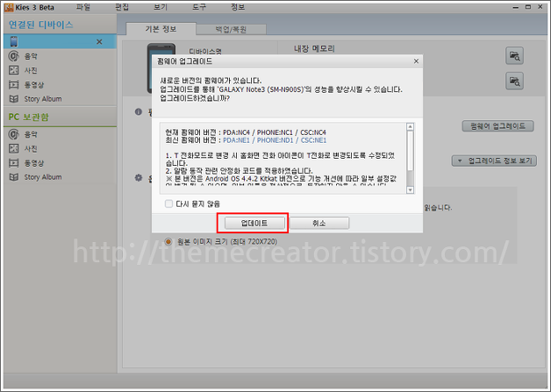Click the latest firmware version text PDA:NE1

pyautogui.click(x=237, y=140)
